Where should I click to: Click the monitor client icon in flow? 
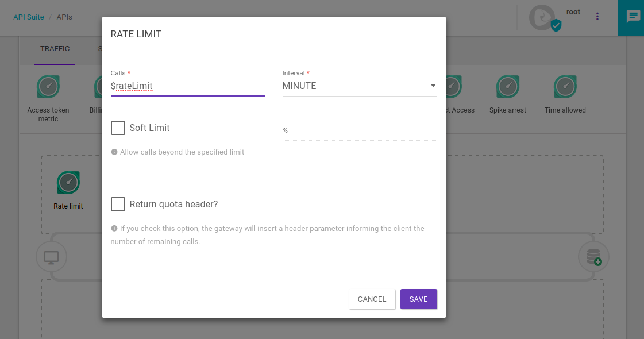click(51, 257)
